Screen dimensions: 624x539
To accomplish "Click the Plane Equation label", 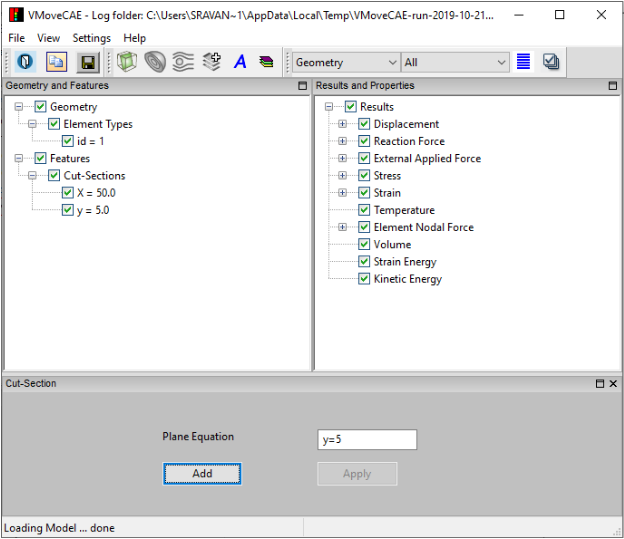I will (x=198, y=436).
